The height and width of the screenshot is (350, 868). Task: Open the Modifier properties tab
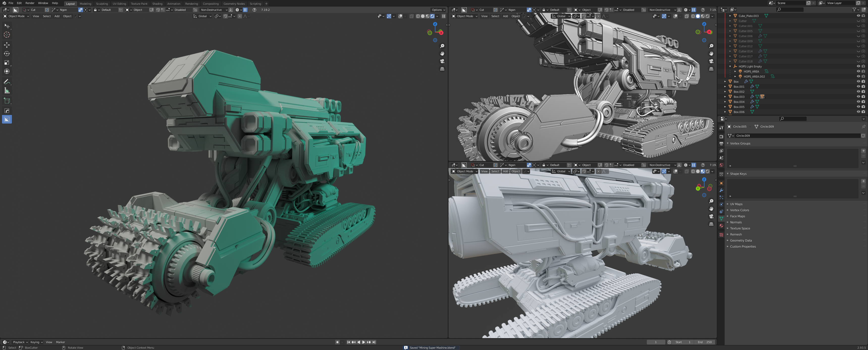click(x=721, y=190)
